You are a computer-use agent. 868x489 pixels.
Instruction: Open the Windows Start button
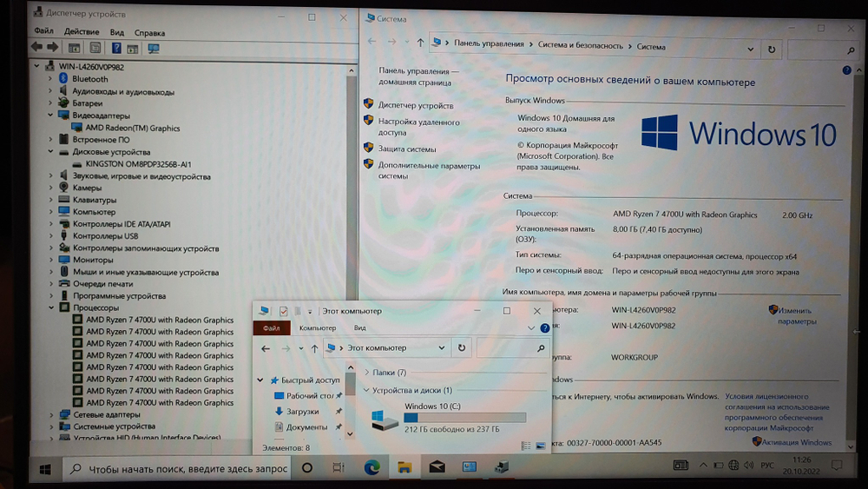pos(45,470)
